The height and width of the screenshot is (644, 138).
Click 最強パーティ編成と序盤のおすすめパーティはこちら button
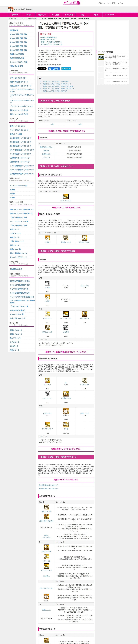pos(66,352)
